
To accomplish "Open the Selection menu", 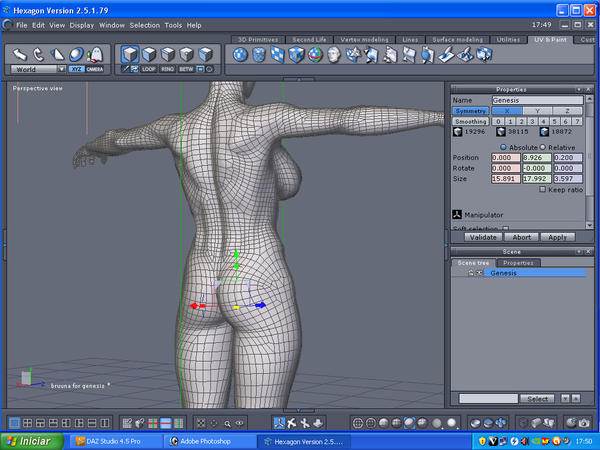I will click(x=144, y=24).
